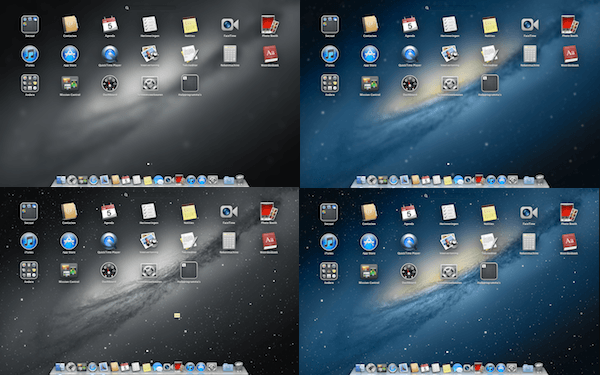The height and width of the screenshot is (375, 600).
Task: Open Notities in the bottom-right color starry Launchpad
Action: click(x=489, y=213)
